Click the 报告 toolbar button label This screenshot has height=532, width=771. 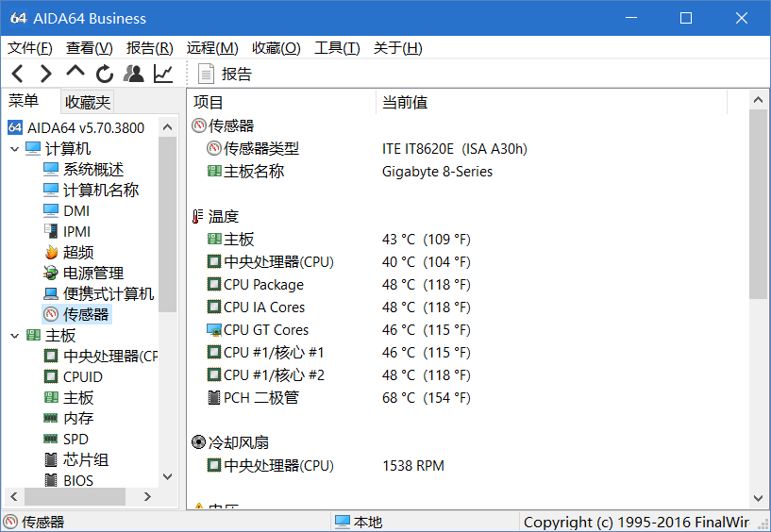[x=237, y=74]
